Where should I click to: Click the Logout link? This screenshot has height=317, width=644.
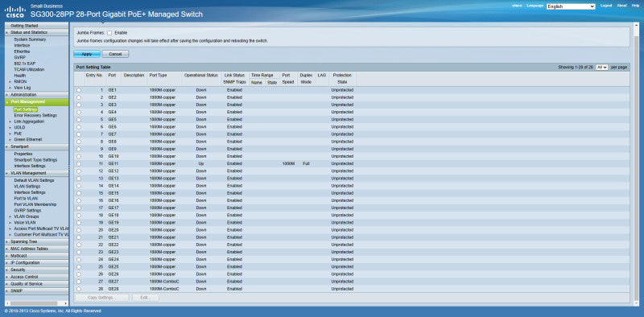[x=606, y=6]
